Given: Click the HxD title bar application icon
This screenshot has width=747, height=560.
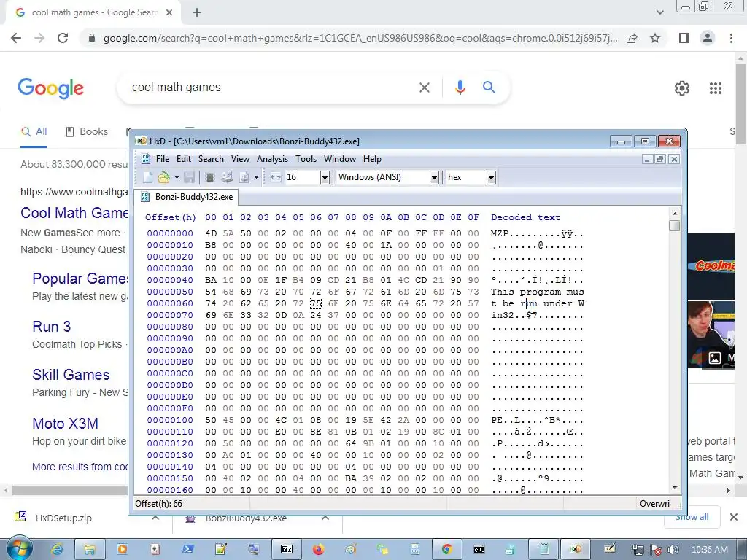Looking at the screenshot, I should tap(141, 141).
